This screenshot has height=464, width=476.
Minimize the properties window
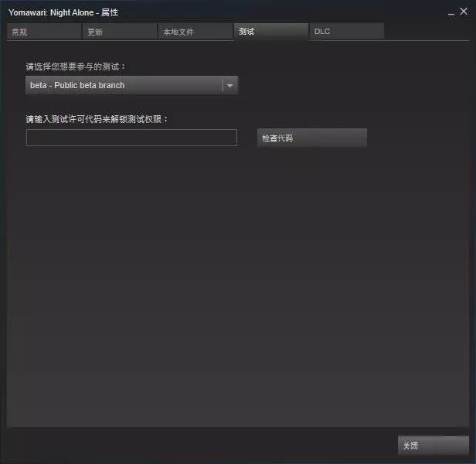(x=451, y=13)
